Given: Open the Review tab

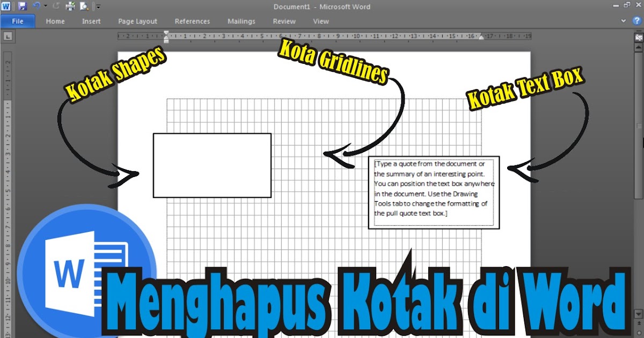Looking at the screenshot, I should [284, 21].
